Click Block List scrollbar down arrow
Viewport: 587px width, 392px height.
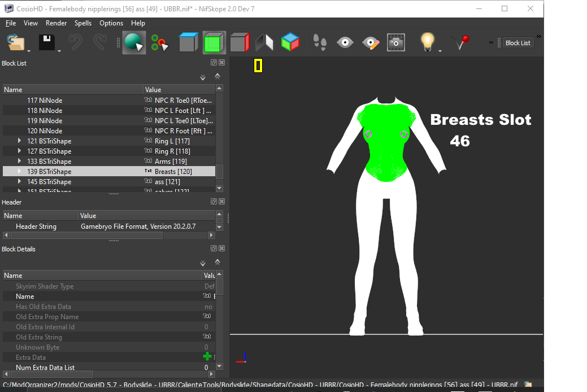(219, 188)
